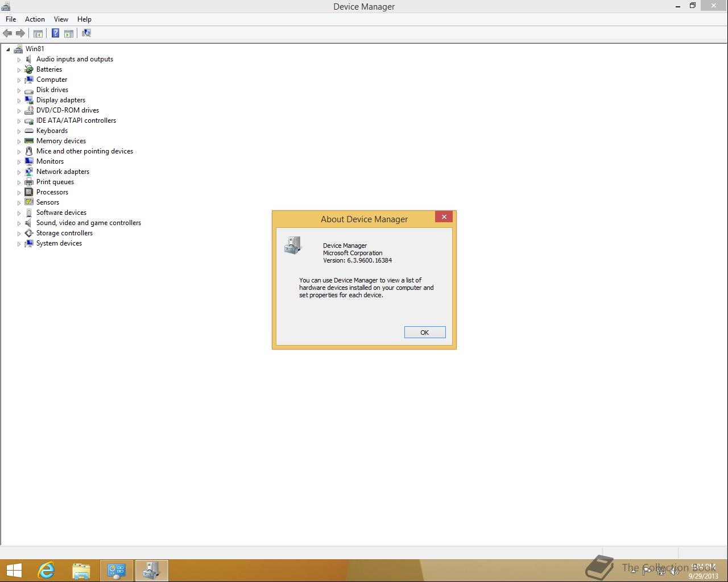Click the Sensors category icon

[x=29, y=202]
